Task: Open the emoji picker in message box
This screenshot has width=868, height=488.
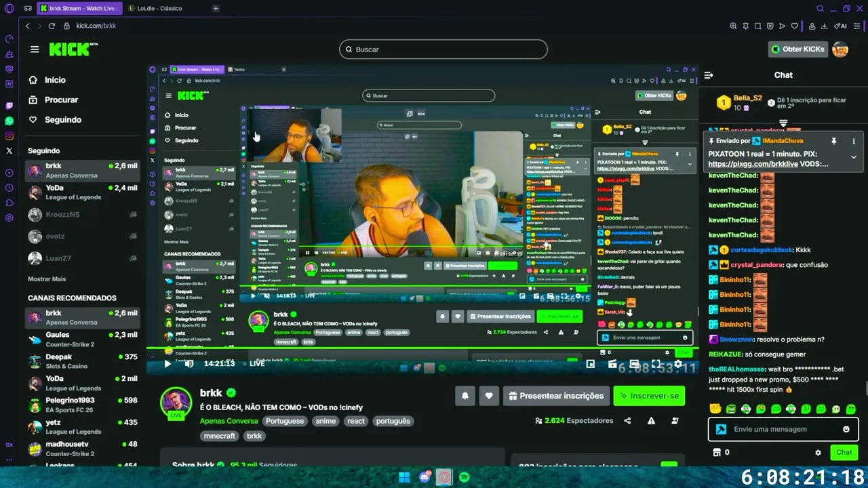Action: pos(846,429)
